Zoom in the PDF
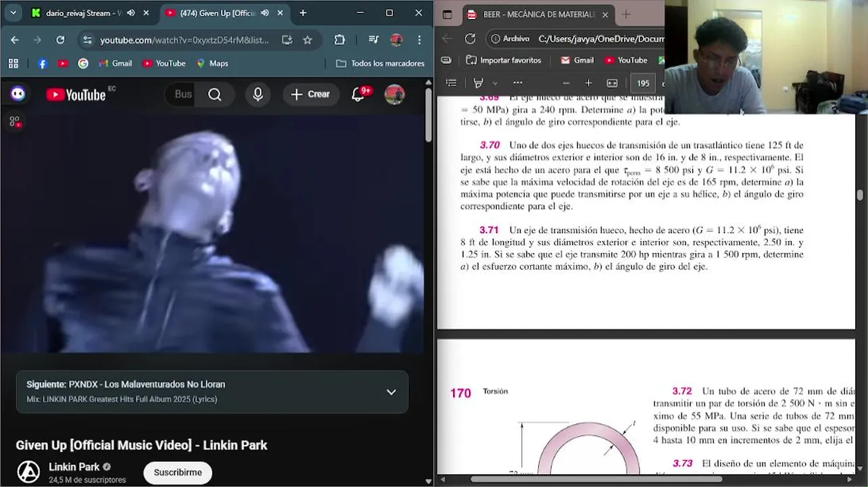868x487 pixels. click(x=588, y=83)
